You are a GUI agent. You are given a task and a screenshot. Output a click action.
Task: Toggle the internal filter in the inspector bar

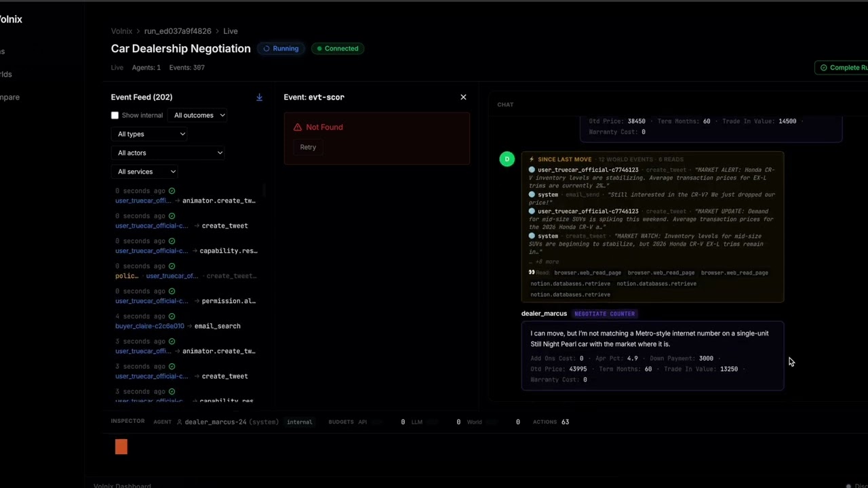tap(299, 422)
